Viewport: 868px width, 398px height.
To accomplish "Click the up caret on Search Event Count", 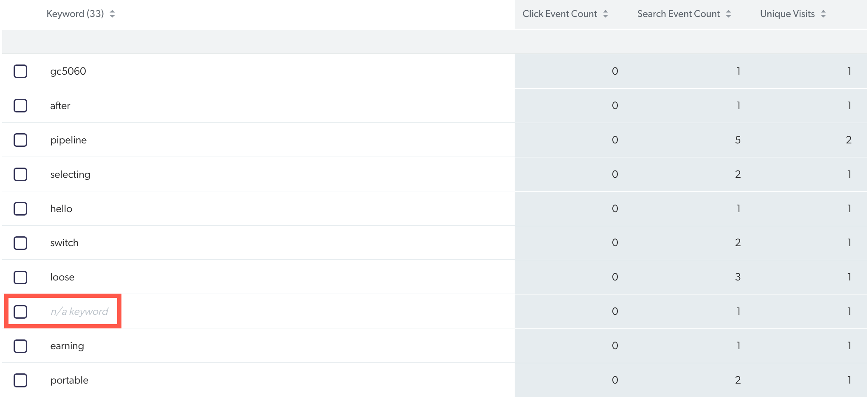I will [x=729, y=11].
